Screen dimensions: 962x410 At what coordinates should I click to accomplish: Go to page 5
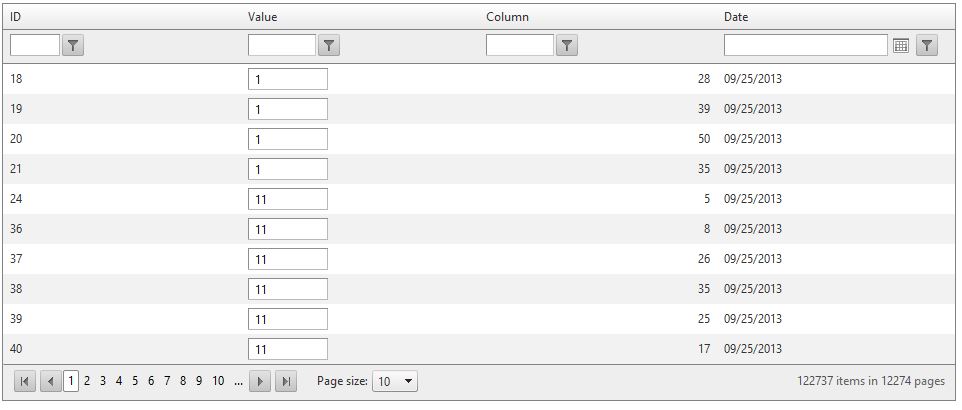coord(135,381)
